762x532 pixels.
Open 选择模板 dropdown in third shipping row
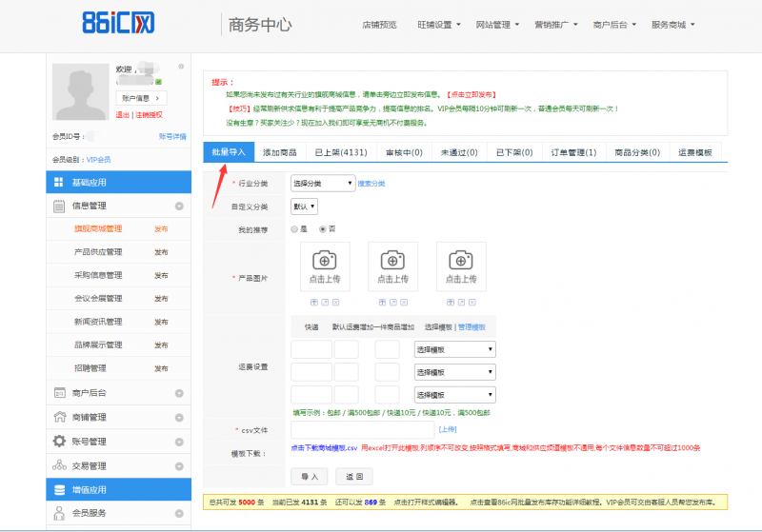point(455,395)
